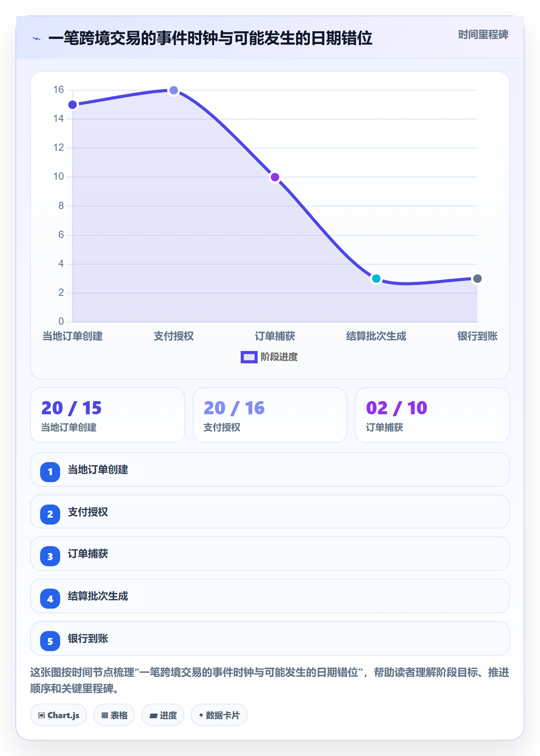
Task: Click the 表格 grid icon
Action: pos(105,715)
